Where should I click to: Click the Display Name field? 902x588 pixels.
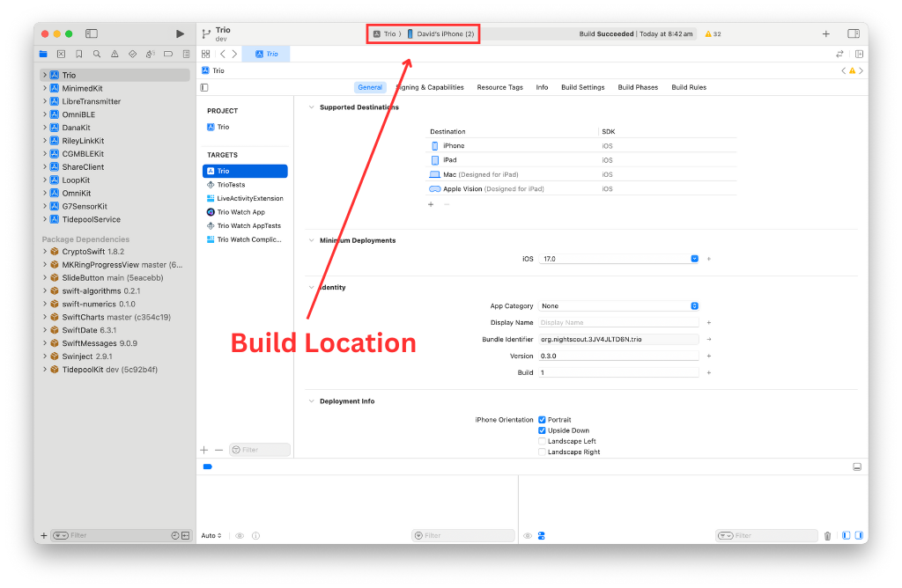tap(618, 323)
